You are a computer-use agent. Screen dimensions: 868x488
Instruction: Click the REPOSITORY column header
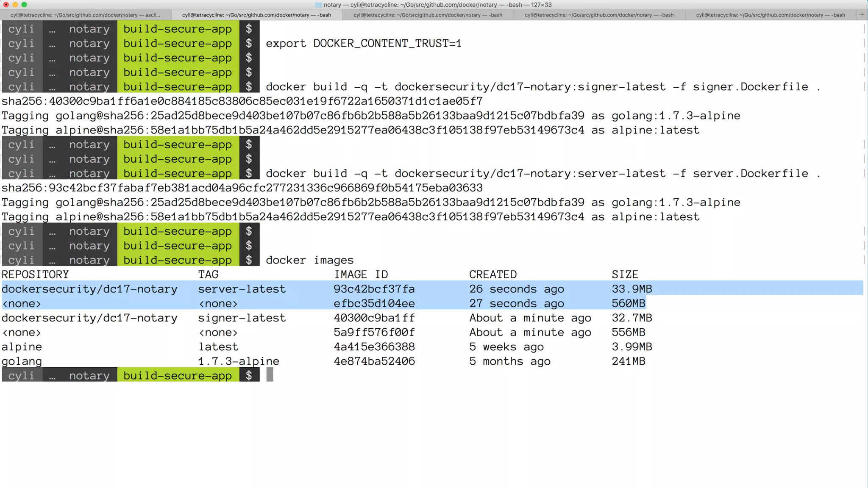point(35,274)
